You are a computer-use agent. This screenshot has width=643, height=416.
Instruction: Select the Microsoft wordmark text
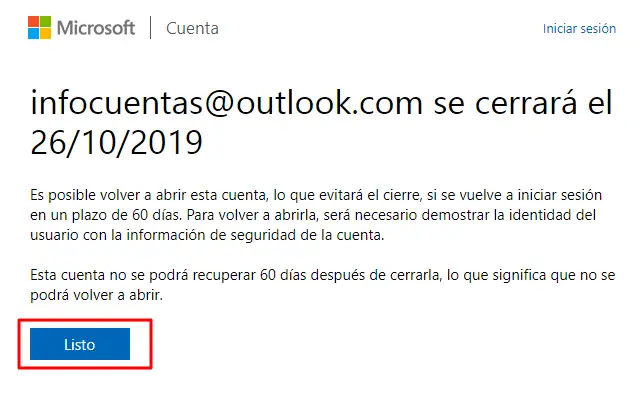96,28
